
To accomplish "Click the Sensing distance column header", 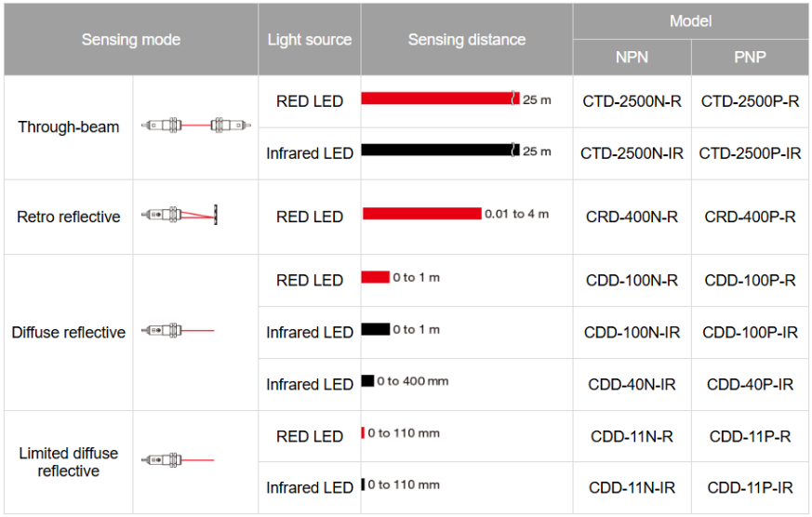I will point(466,39).
